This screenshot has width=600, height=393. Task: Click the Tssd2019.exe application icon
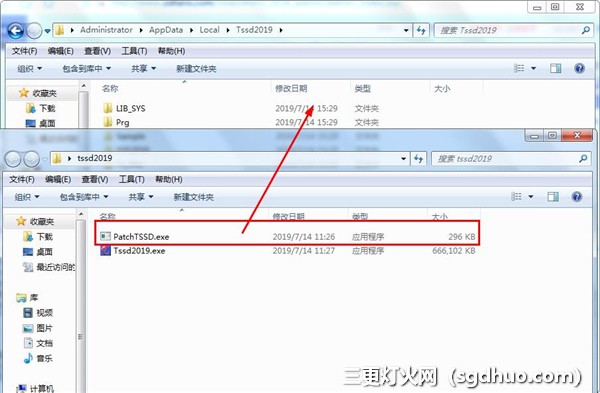(105, 251)
